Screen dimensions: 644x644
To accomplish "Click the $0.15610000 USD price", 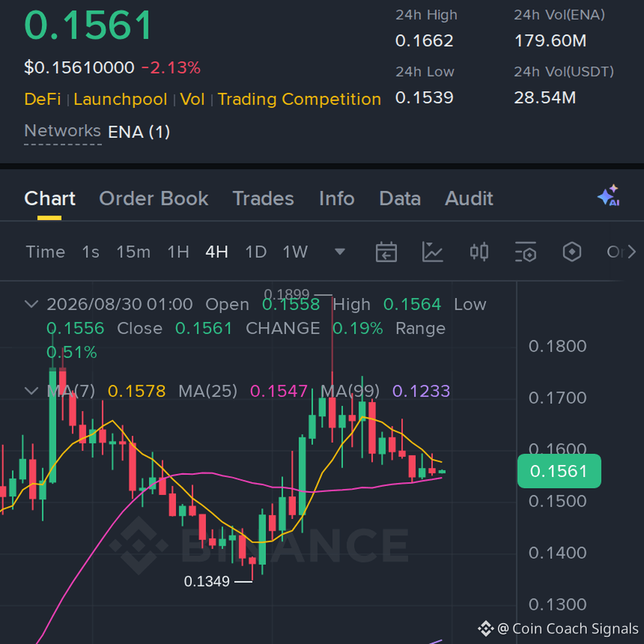I will pyautogui.click(x=79, y=67).
